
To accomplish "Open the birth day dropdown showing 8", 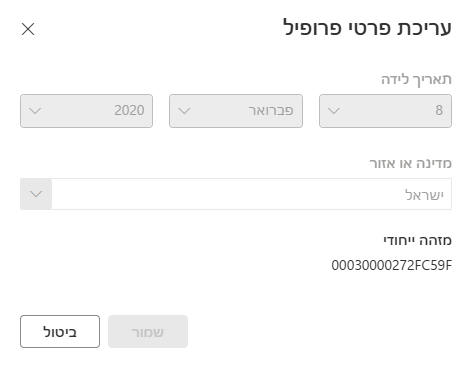I will tap(385, 111).
